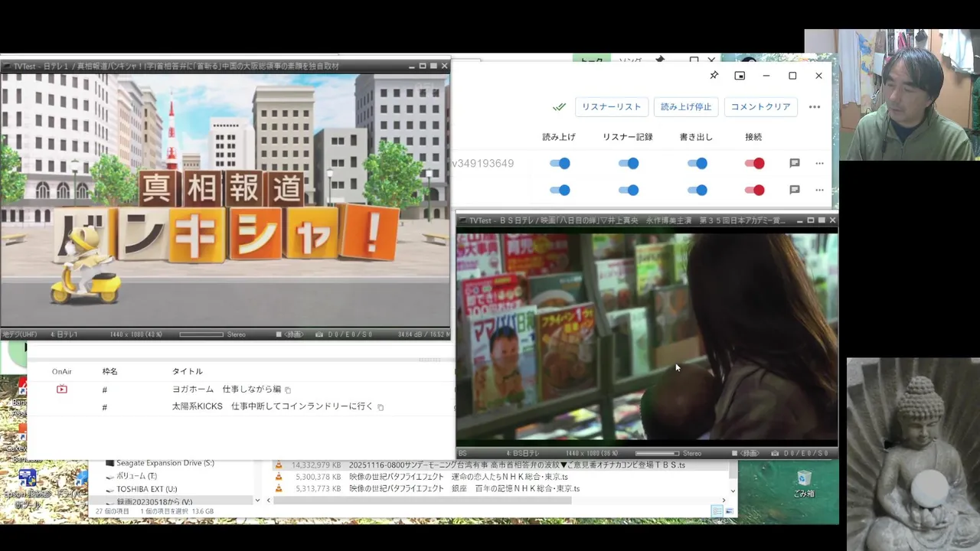
Task: Open リスナーリスト listener list
Action: pos(611,107)
